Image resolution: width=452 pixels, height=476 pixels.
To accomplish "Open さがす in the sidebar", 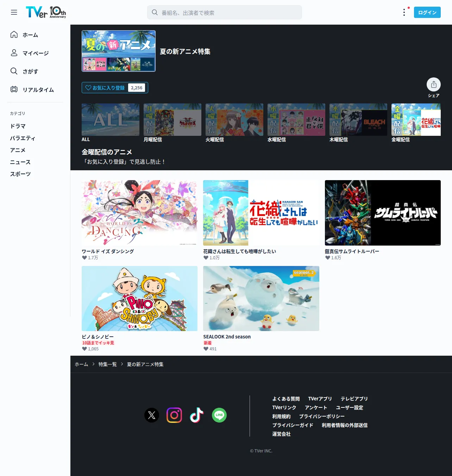I will point(30,71).
